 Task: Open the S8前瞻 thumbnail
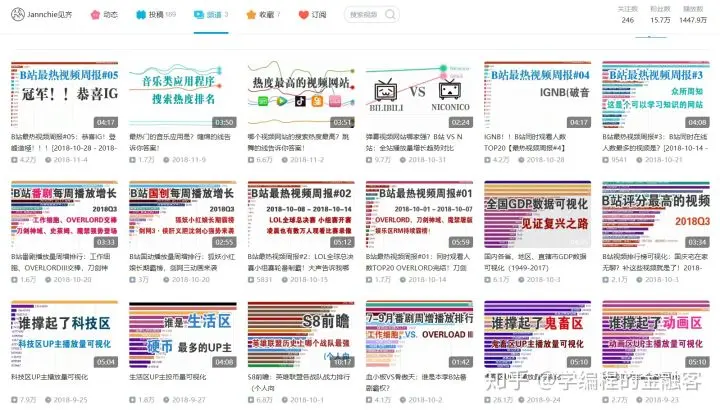click(301, 335)
